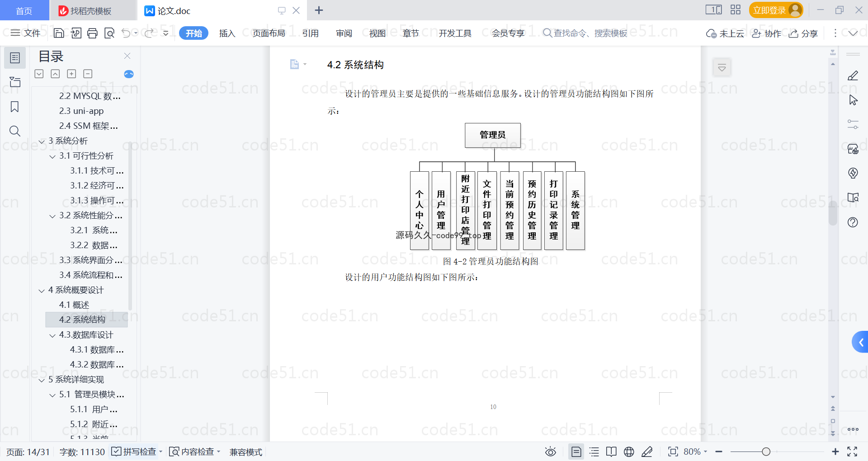The height and width of the screenshot is (461, 868).
Task: Open the find and search sidebar icon
Action: (x=15, y=131)
